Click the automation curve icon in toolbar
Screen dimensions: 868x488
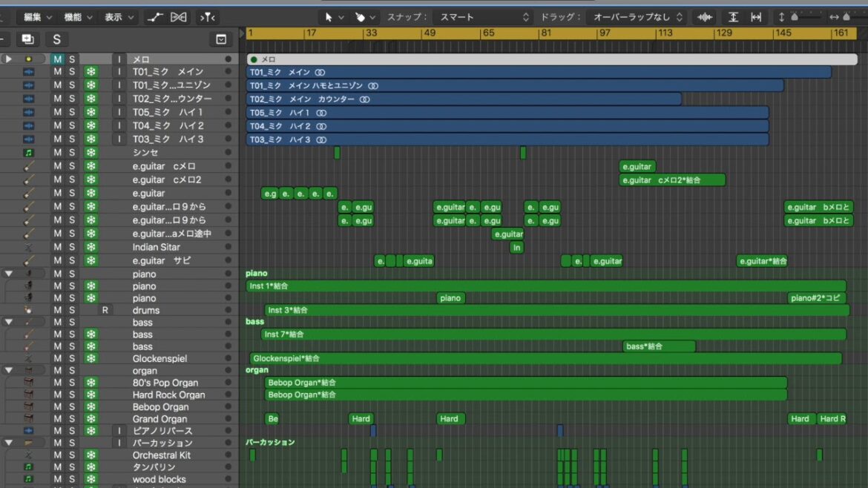click(x=155, y=17)
